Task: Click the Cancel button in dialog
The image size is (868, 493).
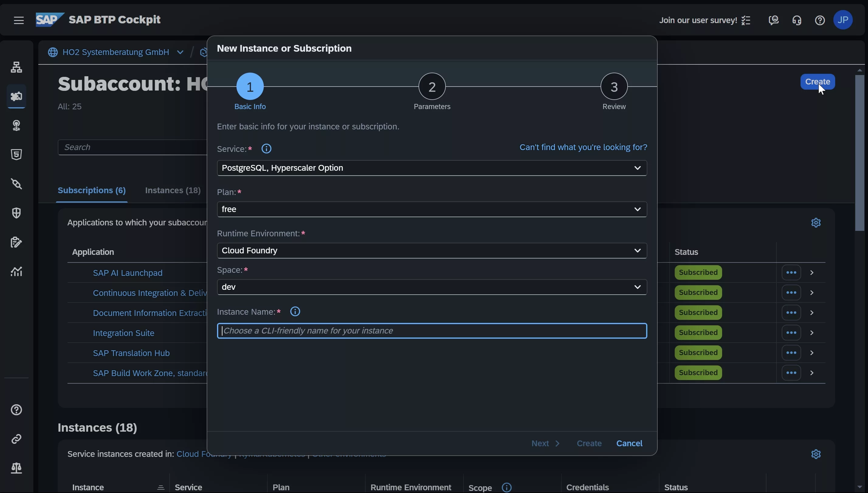Action: [629, 443]
